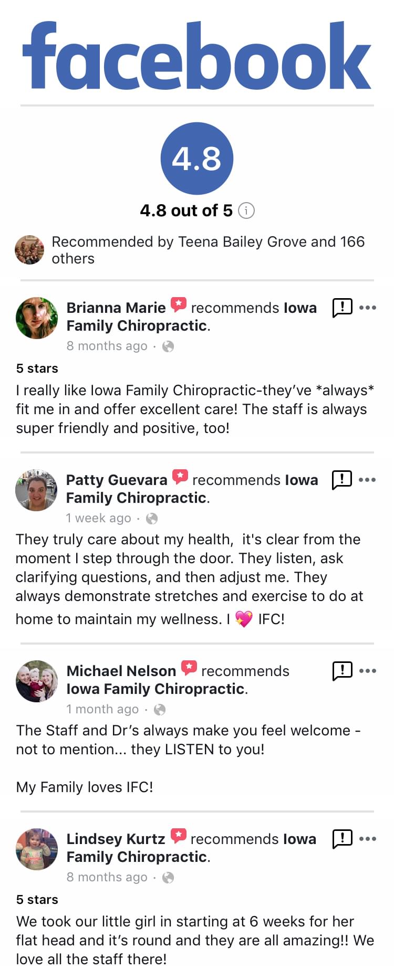Click globe privacy icon on Brianna's review
394x980 pixels.
pos(168,346)
